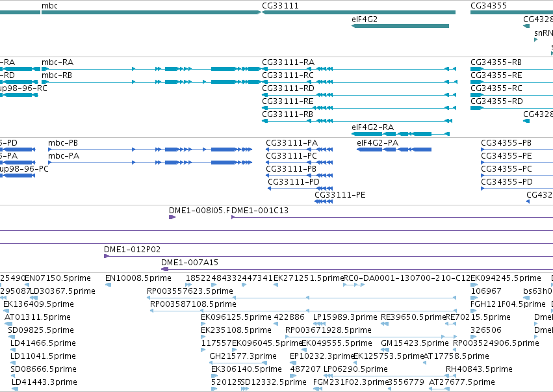Click EST EK235108.5prime label
The height and width of the screenshot is (392, 553).
click(x=237, y=331)
